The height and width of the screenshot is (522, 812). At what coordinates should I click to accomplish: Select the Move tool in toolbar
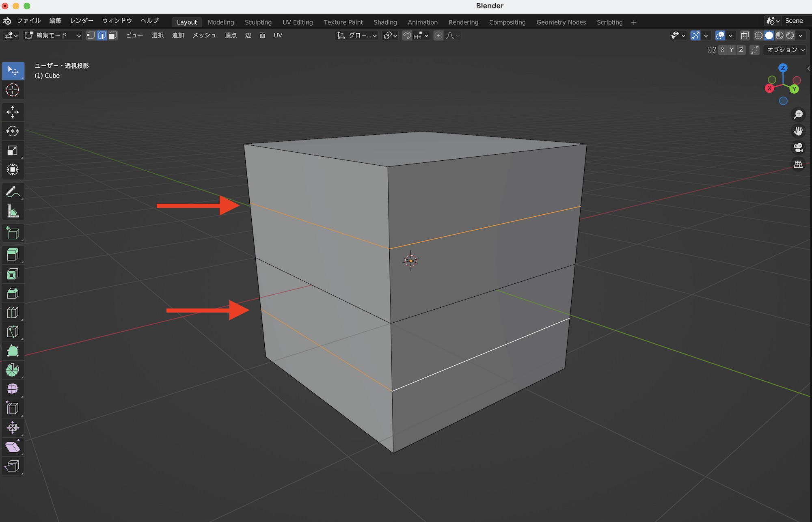tap(13, 112)
